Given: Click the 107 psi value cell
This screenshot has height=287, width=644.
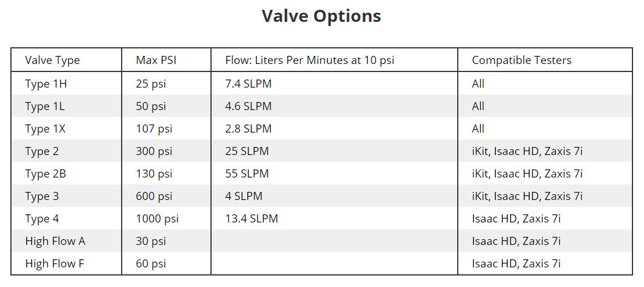Looking at the screenshot, I should (154, 129).
